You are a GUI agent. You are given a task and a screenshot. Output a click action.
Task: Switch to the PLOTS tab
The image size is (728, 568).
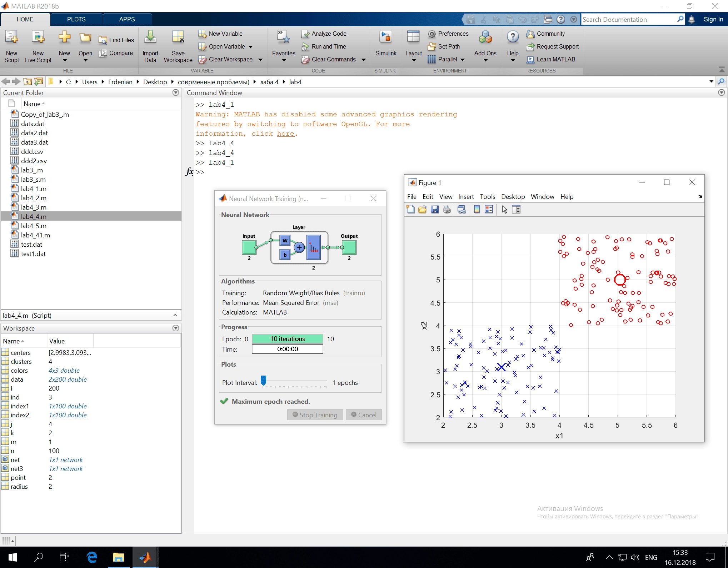[76, 19]
